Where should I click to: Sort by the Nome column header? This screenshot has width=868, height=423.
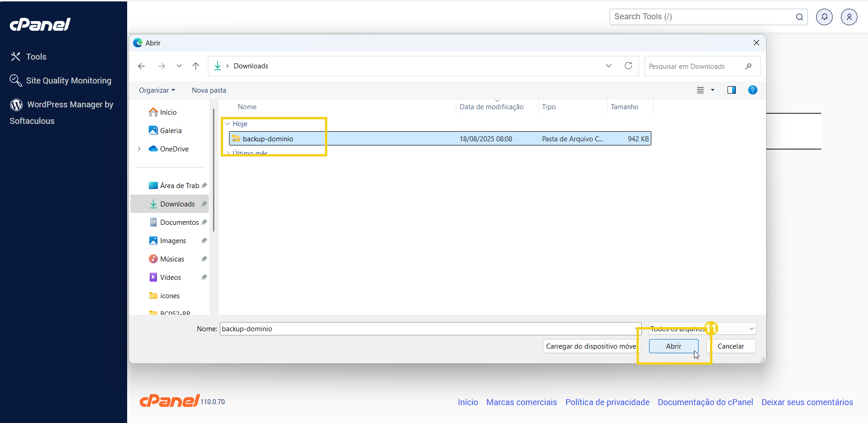pyautogui.click(x=247, y=107)
